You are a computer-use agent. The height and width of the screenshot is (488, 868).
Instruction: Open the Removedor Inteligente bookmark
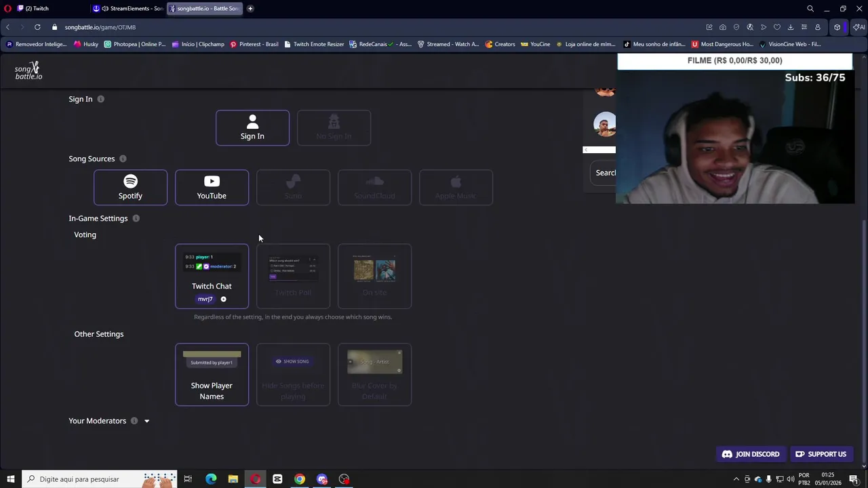coord(36,44)
